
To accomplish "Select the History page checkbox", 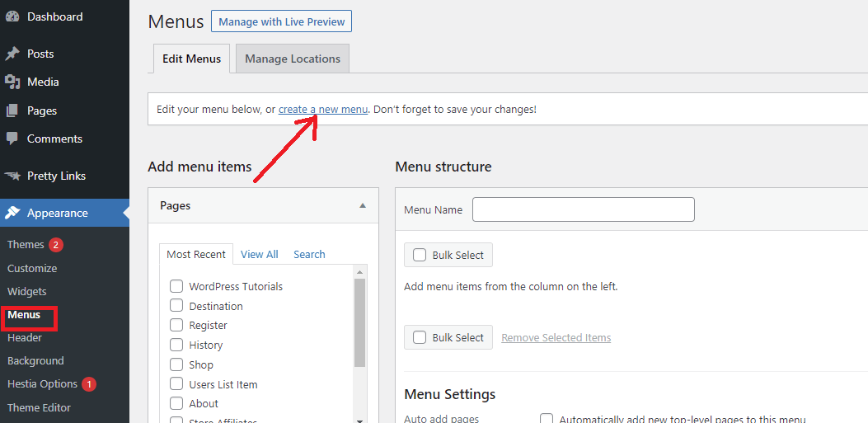I will click(176, 345).
